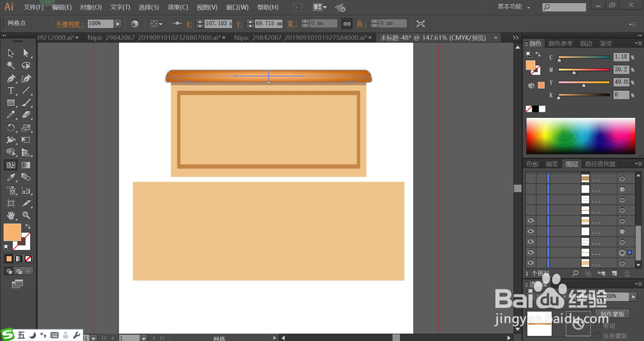
Task: Select the Rectangle tool
Action: coord(11,103)
